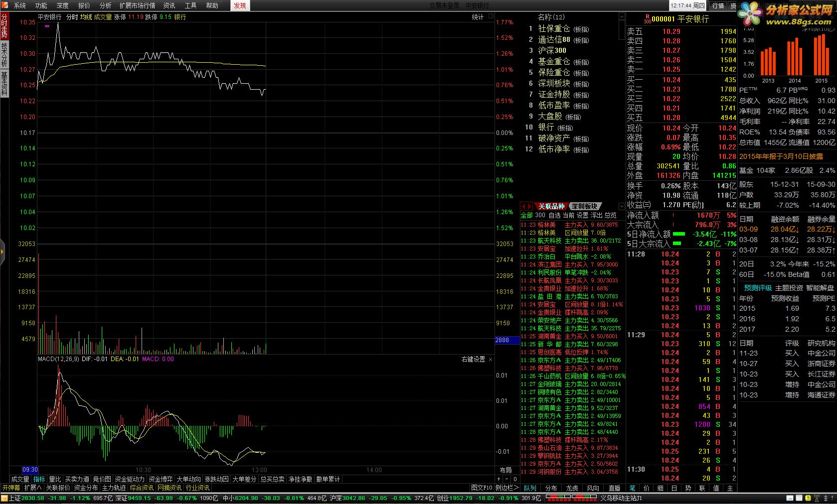837x504 pixels.
Task: Select the 直播 tab at the bottom
Action: 614,489
